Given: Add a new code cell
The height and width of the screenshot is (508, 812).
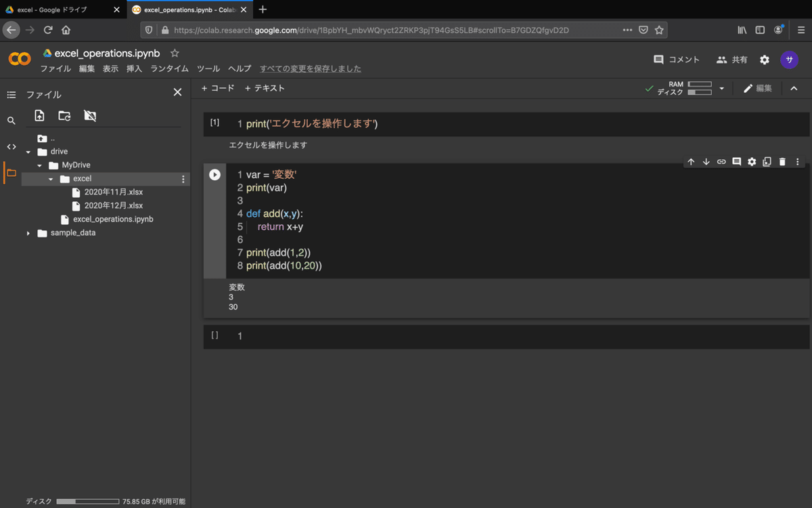Looking at the screenshot, I should pyautogui.click(x=218, y=88).
